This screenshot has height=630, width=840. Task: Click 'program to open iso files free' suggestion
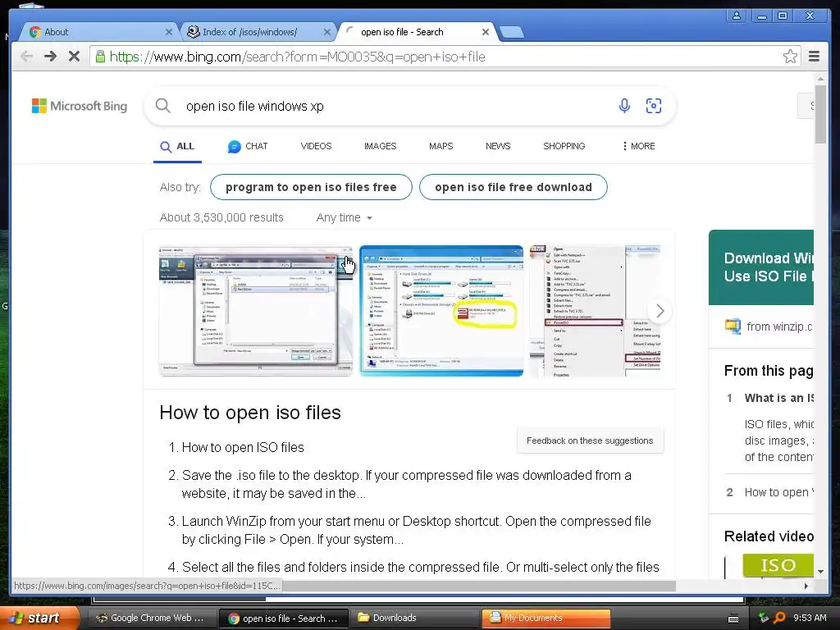(311, 187)
